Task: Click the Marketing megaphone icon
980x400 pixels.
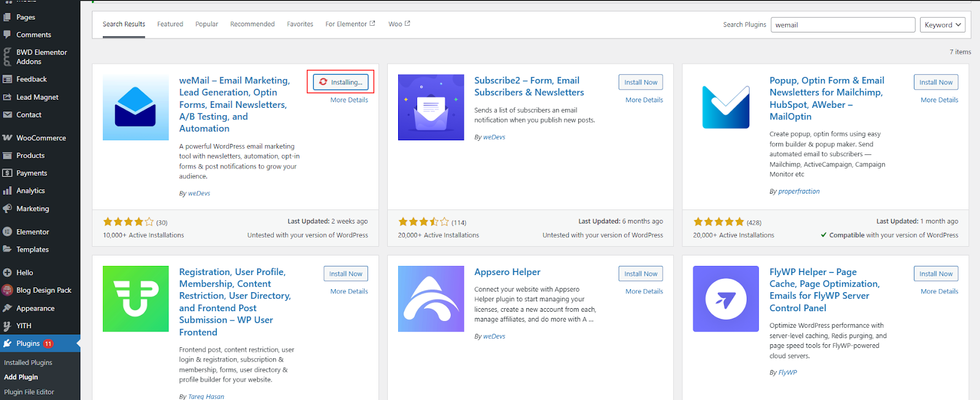Action: pos(7,209)
